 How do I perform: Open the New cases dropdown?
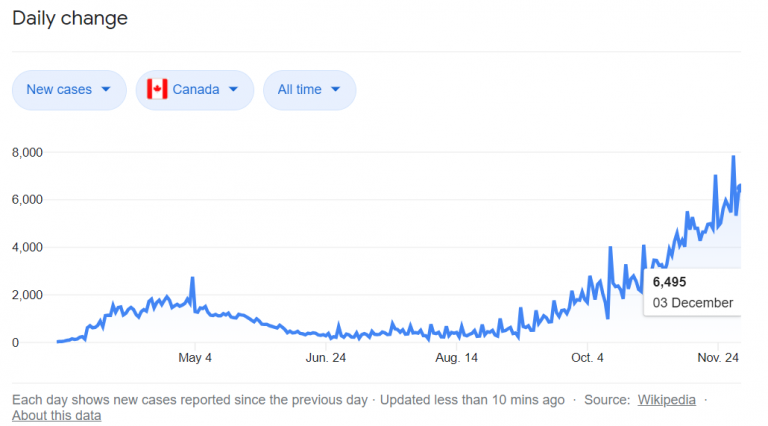pyautogui.click(x=68, y=90)
